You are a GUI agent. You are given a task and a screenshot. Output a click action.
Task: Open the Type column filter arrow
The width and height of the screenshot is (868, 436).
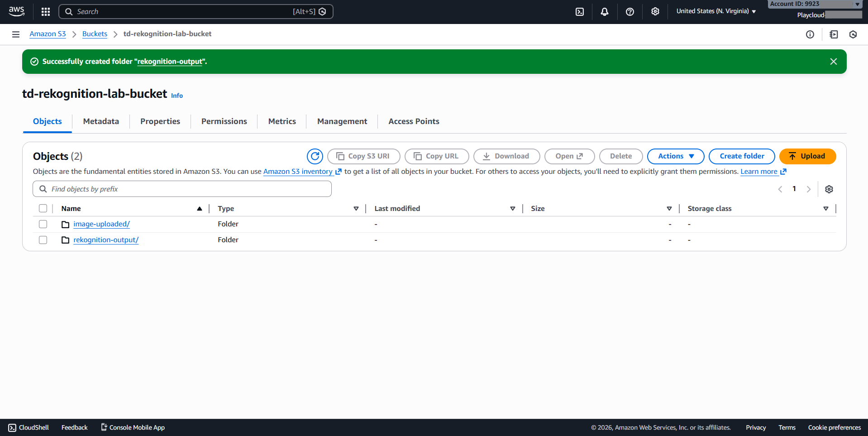pos(356,209)
